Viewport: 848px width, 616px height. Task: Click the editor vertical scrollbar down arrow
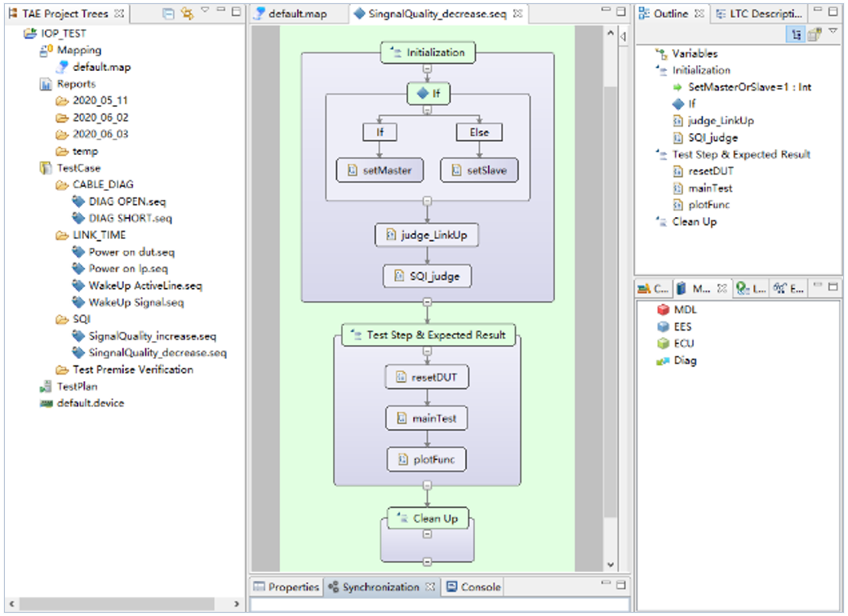click(610, 565)
